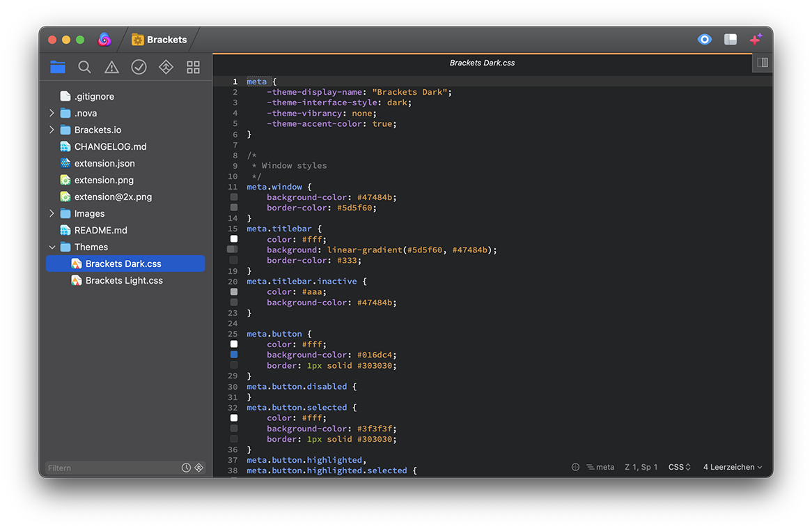Toggle the editor split view icon
Image resolution: width=812 pixels, height=529 pixels.
[x=763, y=63]
